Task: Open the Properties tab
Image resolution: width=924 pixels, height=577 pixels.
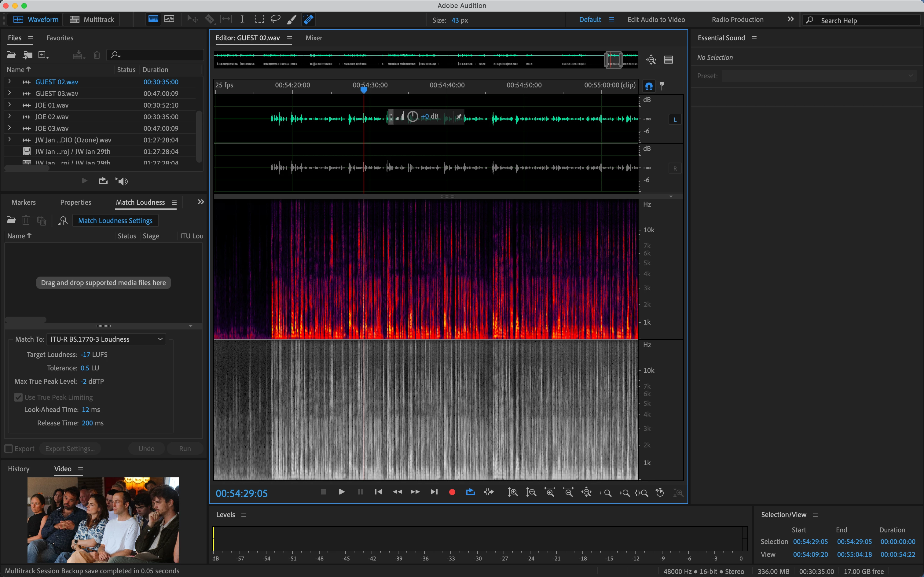Action: point(75,202)
